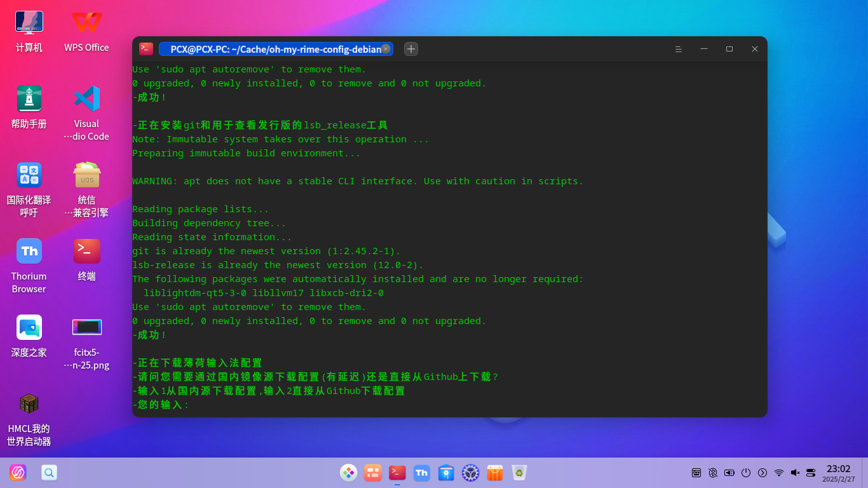Click the 'Building dependency tree...' line
Image resolution: width=868 pixels, height=488 pixels.
click(209, 223)
